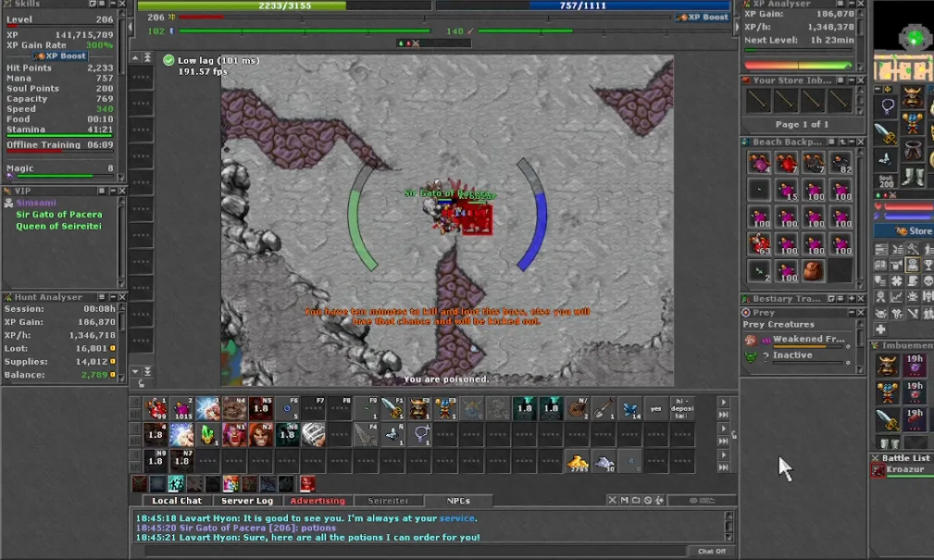
Task: Click the first rod in Your Store Inbox
Action: point(759,100)
